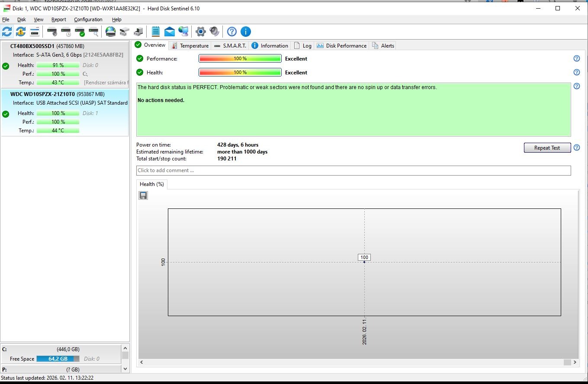Click graph horizontal scrollbar left arrow
The image size is (588, 384).
click(141, 362)
